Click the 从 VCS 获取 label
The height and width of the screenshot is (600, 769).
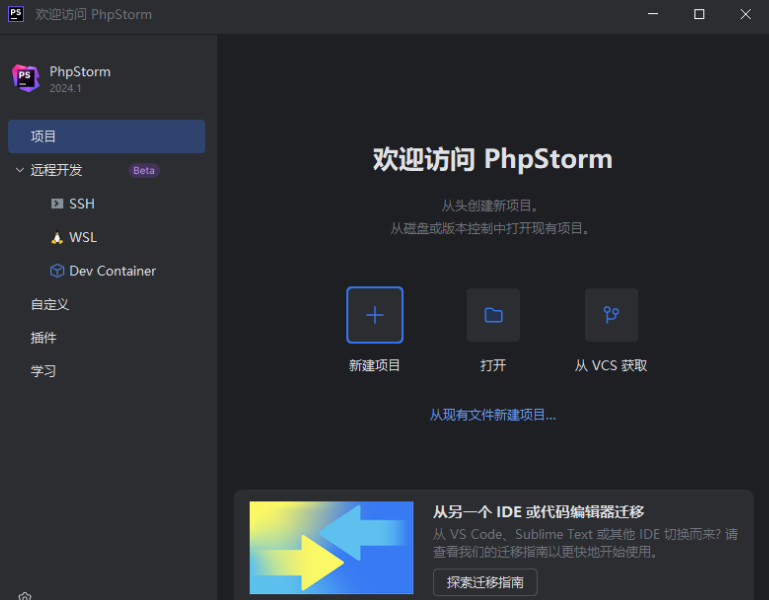(x=611, y=365)
